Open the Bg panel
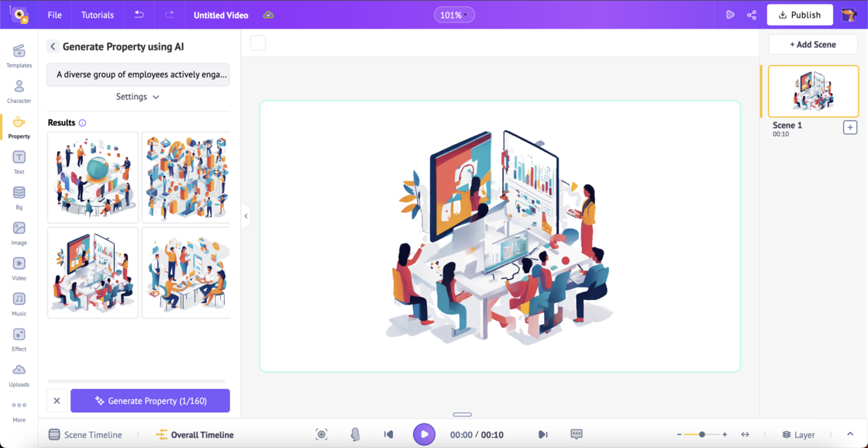This screenshot has width=868, height=448. click(x=19, y=196)
